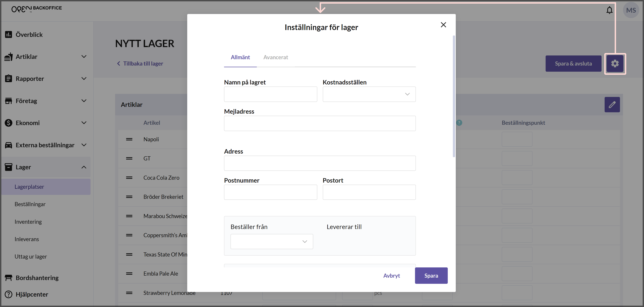644x307 pixels.
Task: Open Beställningar in the sidebar
Action: pyautogui.click(x=30, y=204)
